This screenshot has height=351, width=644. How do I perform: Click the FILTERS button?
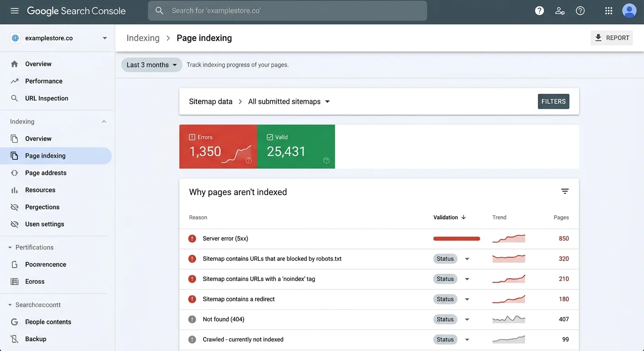[553, 101]
